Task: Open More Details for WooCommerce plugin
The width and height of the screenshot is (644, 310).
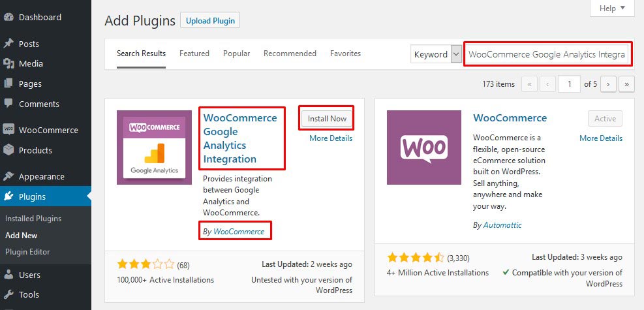Action: pyautogui.click(x=601, y=138)
